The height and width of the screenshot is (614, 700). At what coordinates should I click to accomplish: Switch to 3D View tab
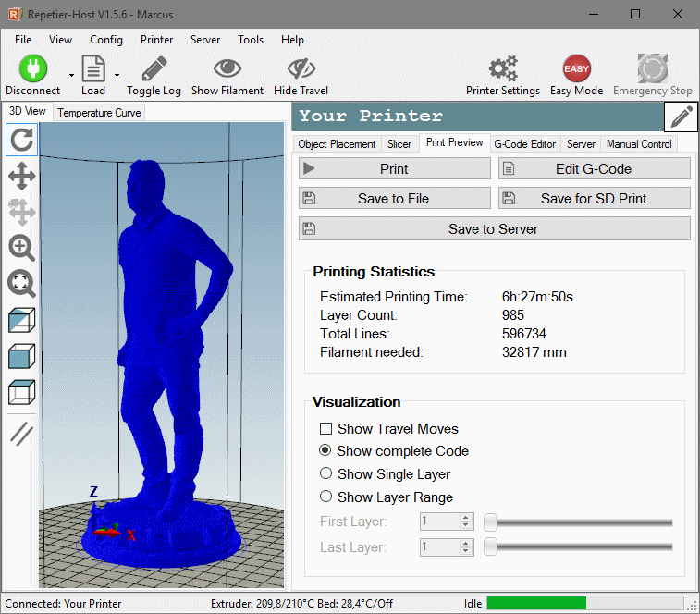pos(27,111)
